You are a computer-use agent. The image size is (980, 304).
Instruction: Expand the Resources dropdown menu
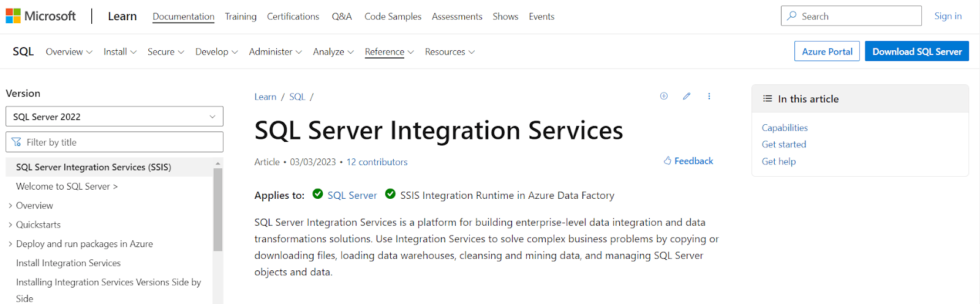450,52
